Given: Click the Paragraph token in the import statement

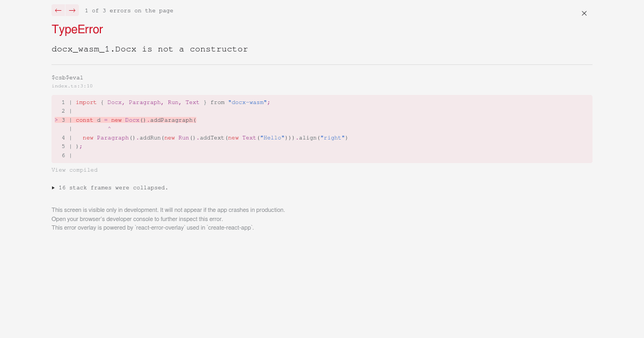Looking at the screenshot, I should (144, 102).
